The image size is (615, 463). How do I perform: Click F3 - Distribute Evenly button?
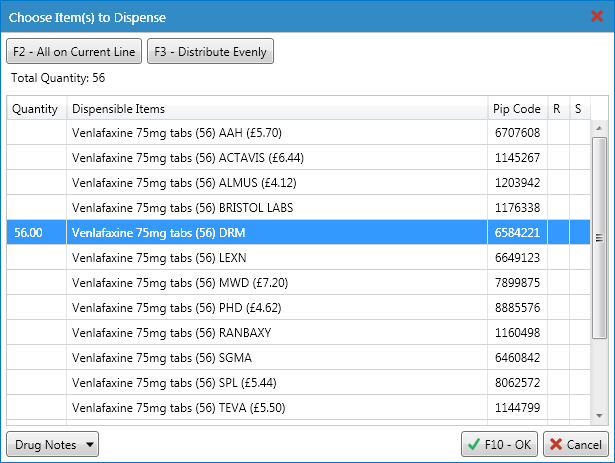click(x=210, y=51)
